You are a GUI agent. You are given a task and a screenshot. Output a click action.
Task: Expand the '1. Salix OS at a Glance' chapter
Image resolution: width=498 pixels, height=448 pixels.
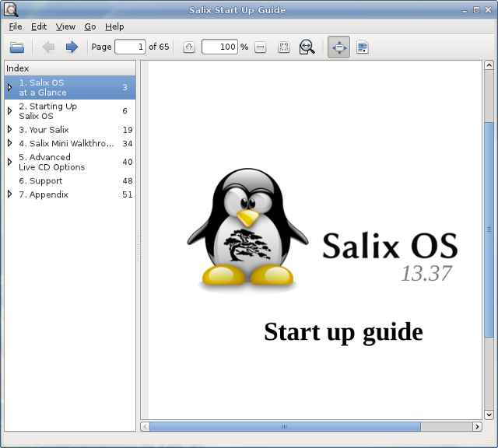tap(10, 87)
